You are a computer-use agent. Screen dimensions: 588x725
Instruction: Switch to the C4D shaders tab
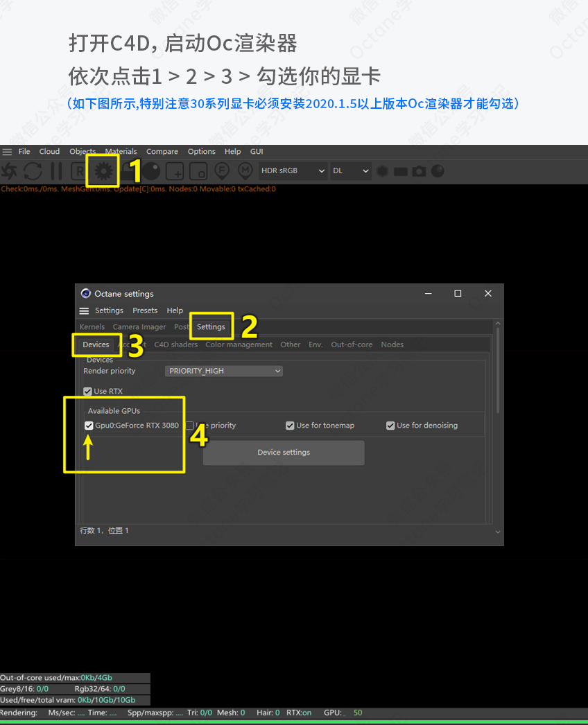(175, 344)
